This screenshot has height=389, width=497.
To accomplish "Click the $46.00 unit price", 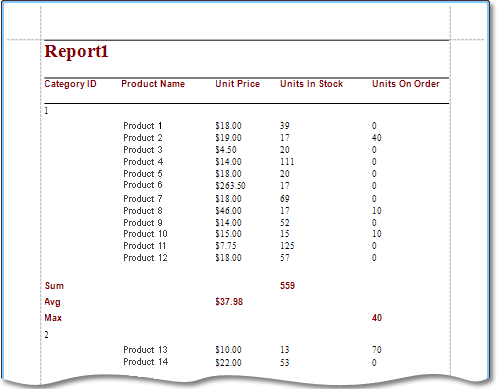I will click(228, 211).
